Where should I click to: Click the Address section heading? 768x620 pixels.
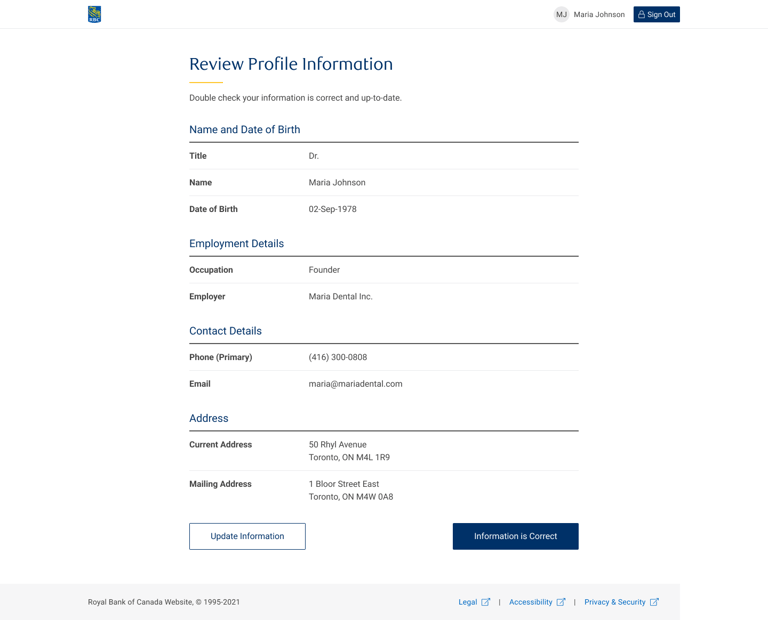click(x=209, y=418)
